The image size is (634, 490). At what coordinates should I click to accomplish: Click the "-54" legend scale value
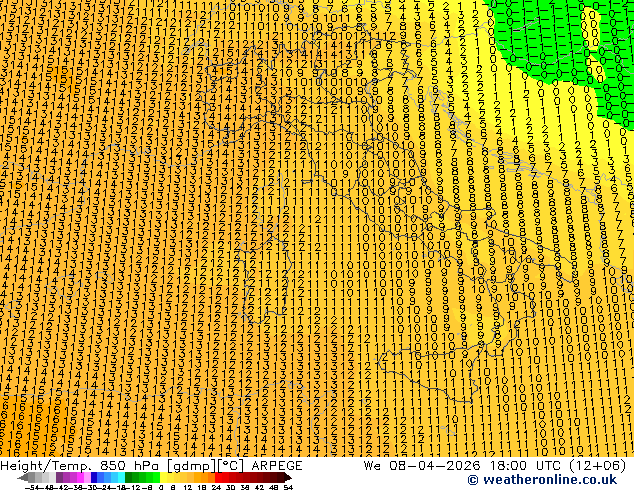click(x=32, y=487)
